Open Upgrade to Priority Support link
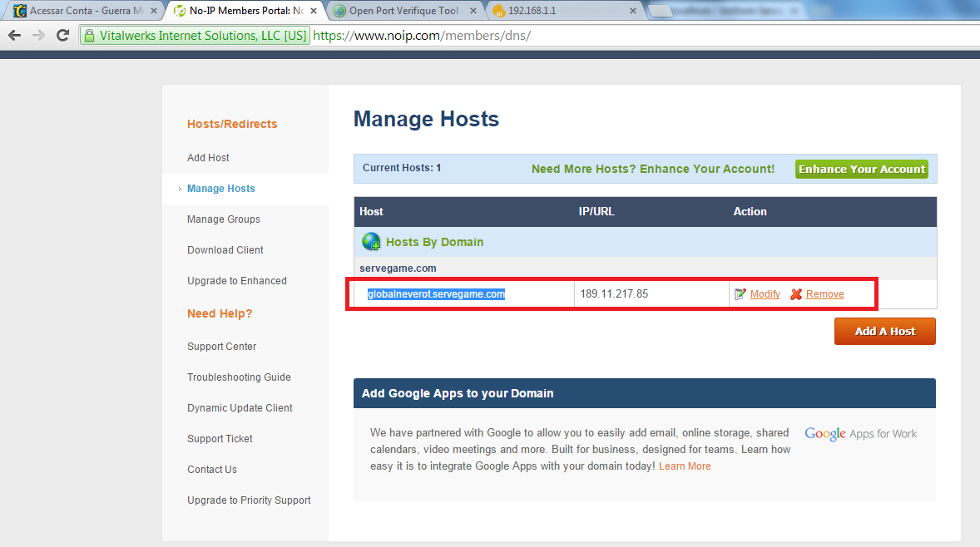Image resolution: width=980 pixels, height=547 pixels. tap(249, 500)
